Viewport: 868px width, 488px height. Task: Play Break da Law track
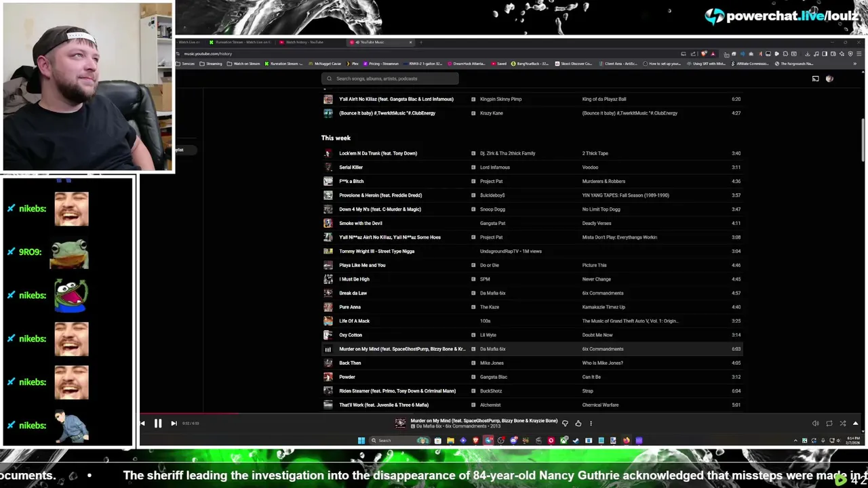[x=532, y=293]
